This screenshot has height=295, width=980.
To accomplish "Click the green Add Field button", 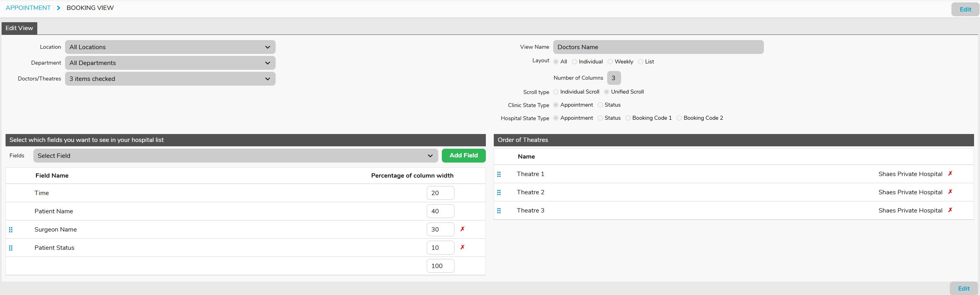I will point(463,155).
